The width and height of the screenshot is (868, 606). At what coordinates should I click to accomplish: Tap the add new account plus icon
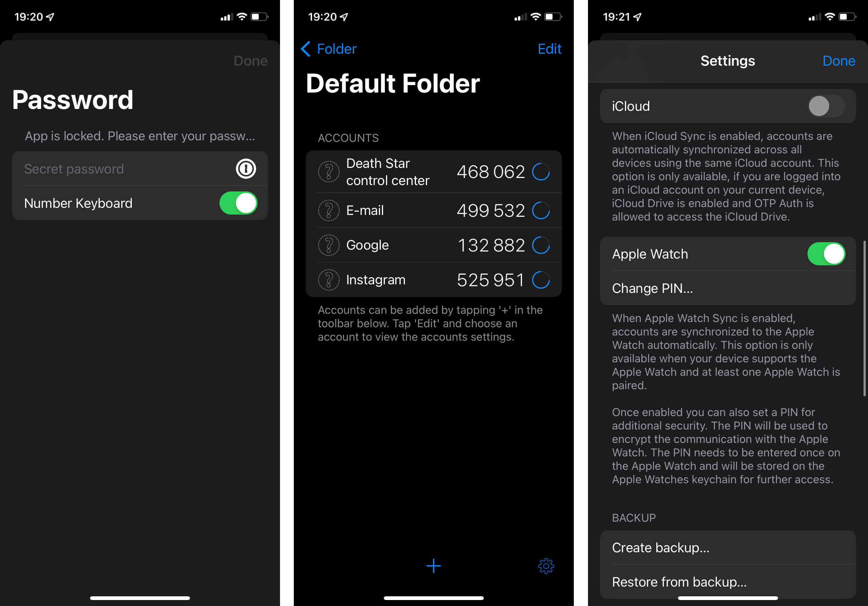pos(433,565)
